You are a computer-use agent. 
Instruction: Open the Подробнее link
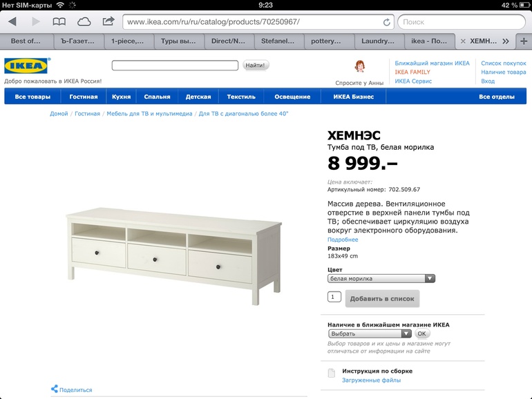click(343, 240)
